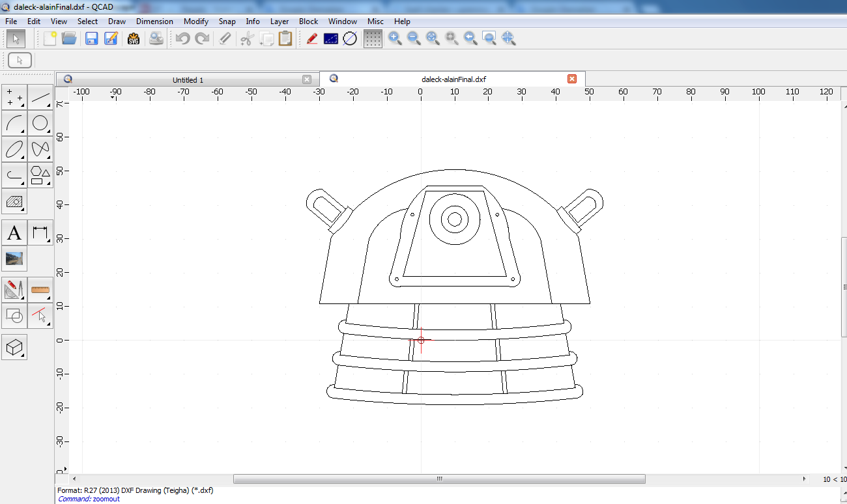Viewport: 847px width, 504px height.
Task: Undo the last action
Action: (182, 38)
